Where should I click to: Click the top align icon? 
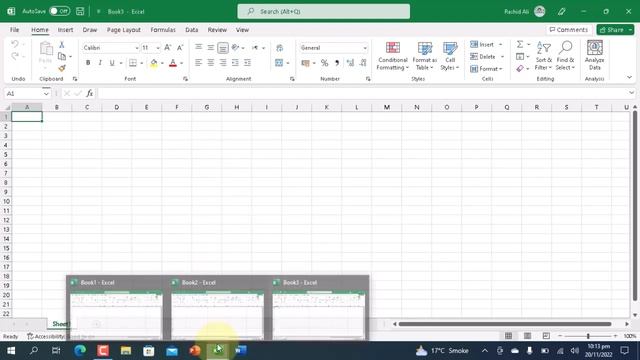[x=198, y=48]
